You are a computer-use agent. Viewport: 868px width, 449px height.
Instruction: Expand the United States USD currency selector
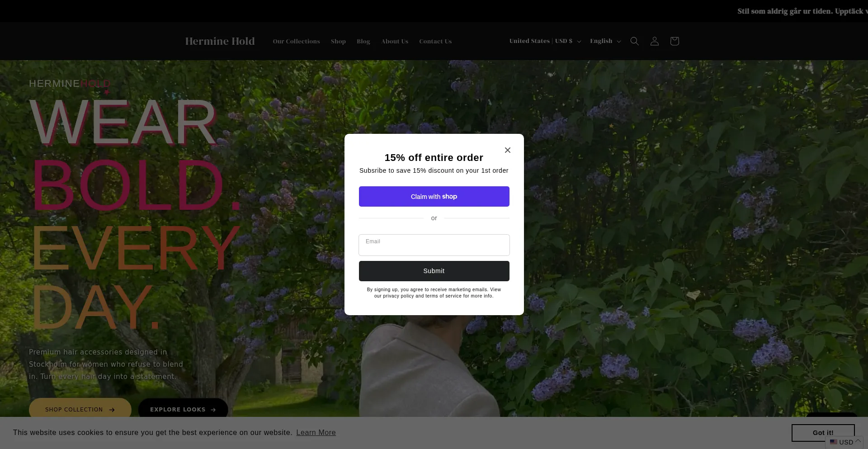click(545, 41)
